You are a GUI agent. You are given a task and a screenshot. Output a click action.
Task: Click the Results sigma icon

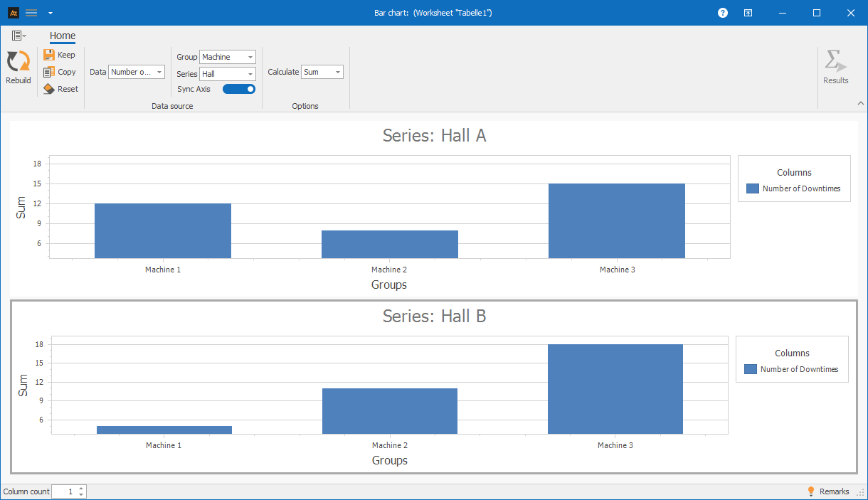point(835,62)
